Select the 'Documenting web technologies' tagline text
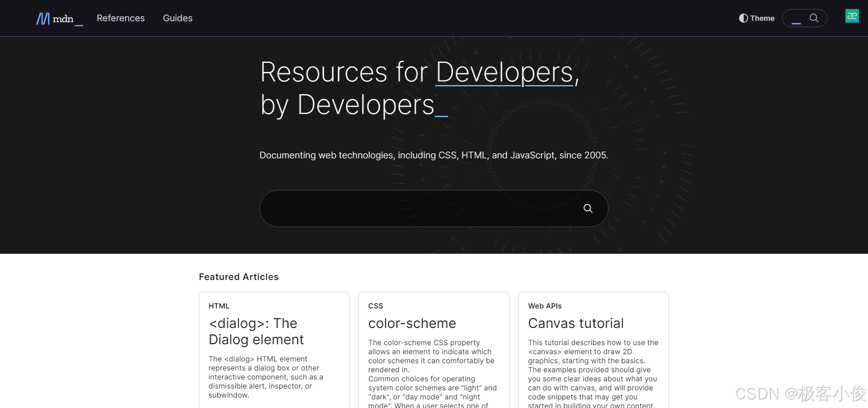The image size is (868, 408). (x=434, y=155)
